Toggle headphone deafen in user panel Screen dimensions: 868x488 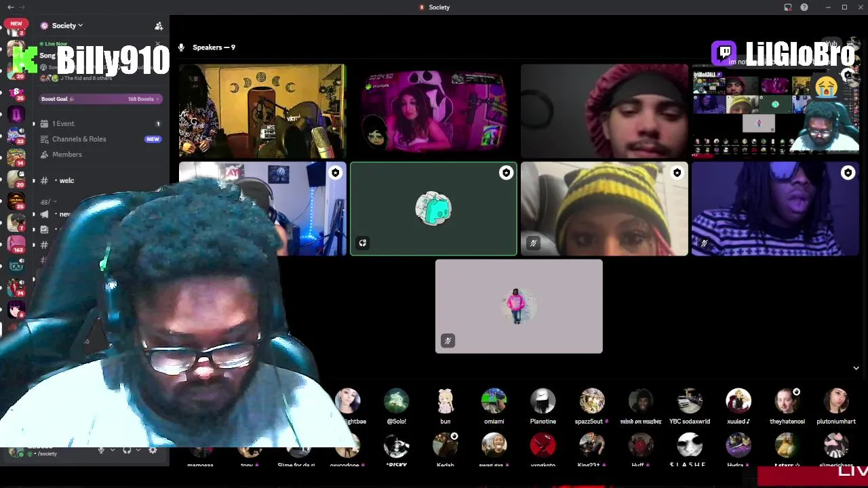[x=127, y=450]
